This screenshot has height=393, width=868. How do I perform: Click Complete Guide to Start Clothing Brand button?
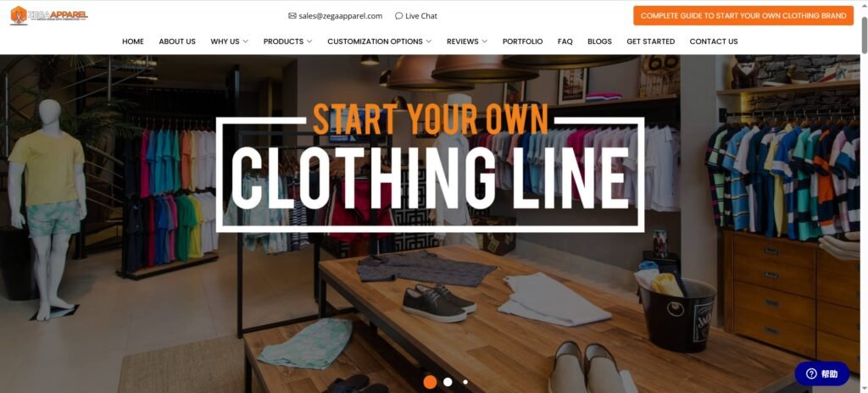pyautogui.click(x=743, y=15)
